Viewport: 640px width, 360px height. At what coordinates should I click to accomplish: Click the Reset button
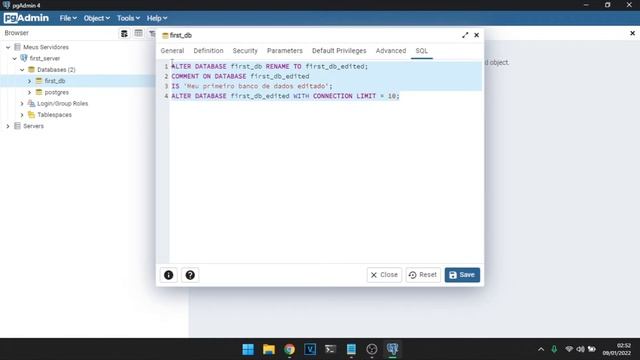pyautogui.click(x=423, y=275)
